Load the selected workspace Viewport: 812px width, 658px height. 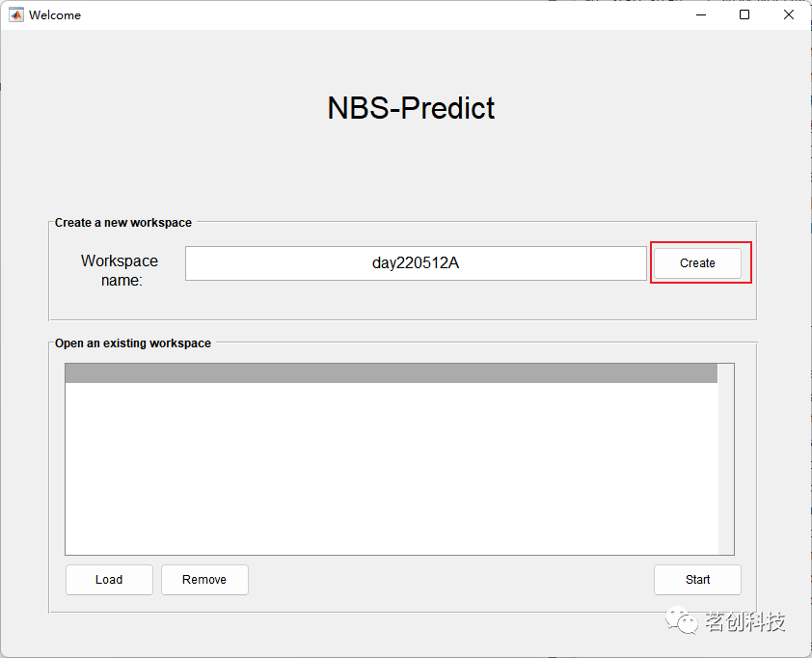[108, 580]
